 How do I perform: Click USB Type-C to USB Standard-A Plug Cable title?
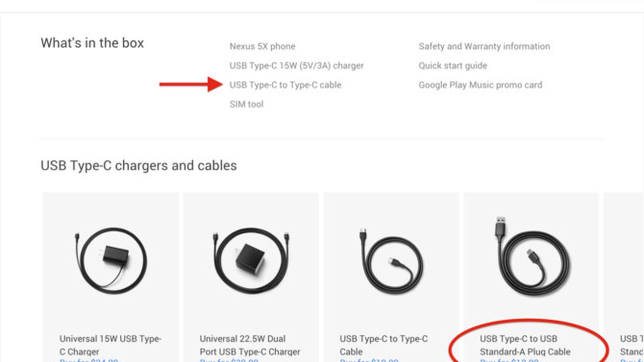[525, 345]
